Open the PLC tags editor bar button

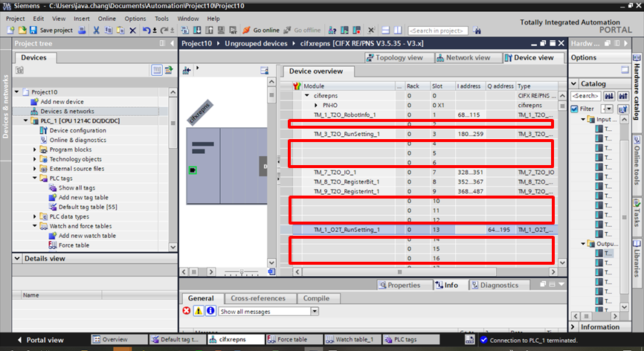(410, 340)
